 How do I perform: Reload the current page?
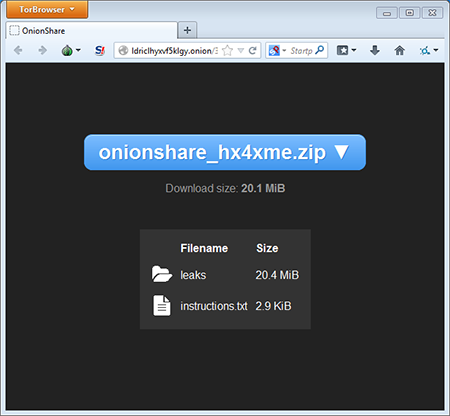coord(252,50)
